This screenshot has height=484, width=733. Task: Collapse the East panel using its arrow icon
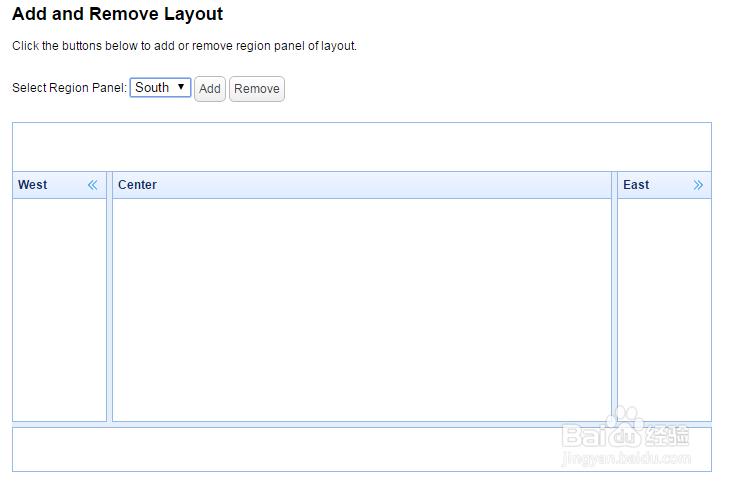coord(698,185)
